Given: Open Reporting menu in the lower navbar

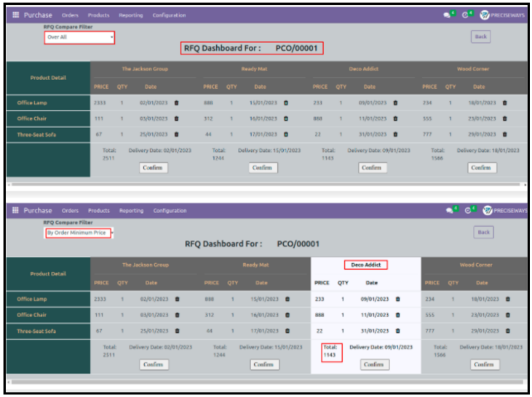Looking at the screenshot, I should 132,211.
